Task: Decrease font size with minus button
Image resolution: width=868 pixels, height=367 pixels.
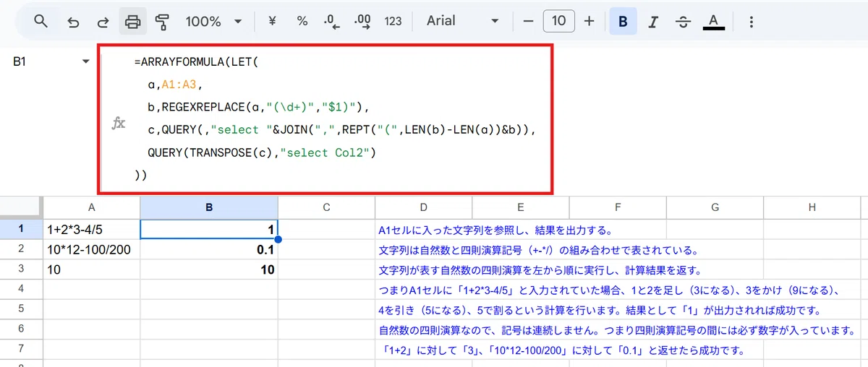Action: click(x=528, y=22)
